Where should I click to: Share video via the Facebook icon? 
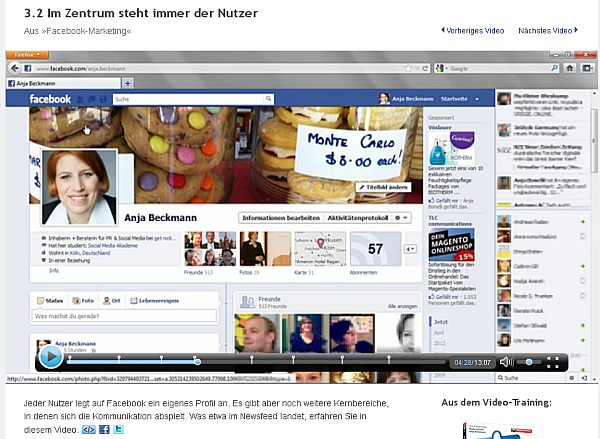[x=104, y=430]
